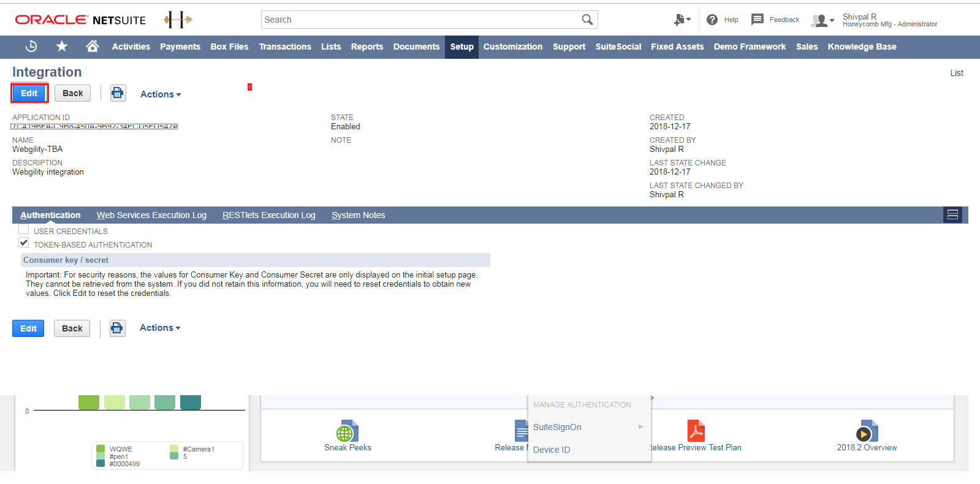This screenshot has height=484, width=980.
Task: Click the top print icon
Action: [118, 93]
